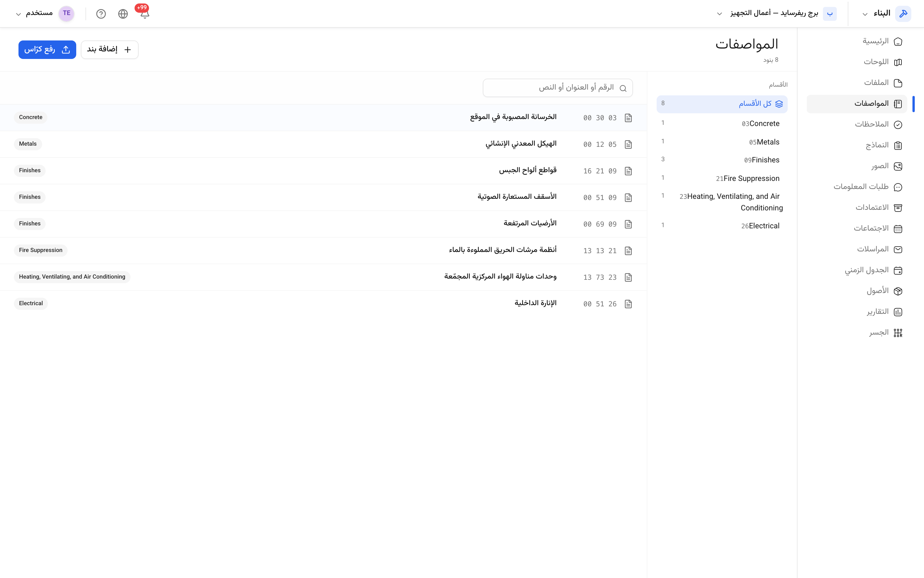
Task: Open الخرسانة المصبوبة في الموقع spec row
Action: click(x=323, y=118)
